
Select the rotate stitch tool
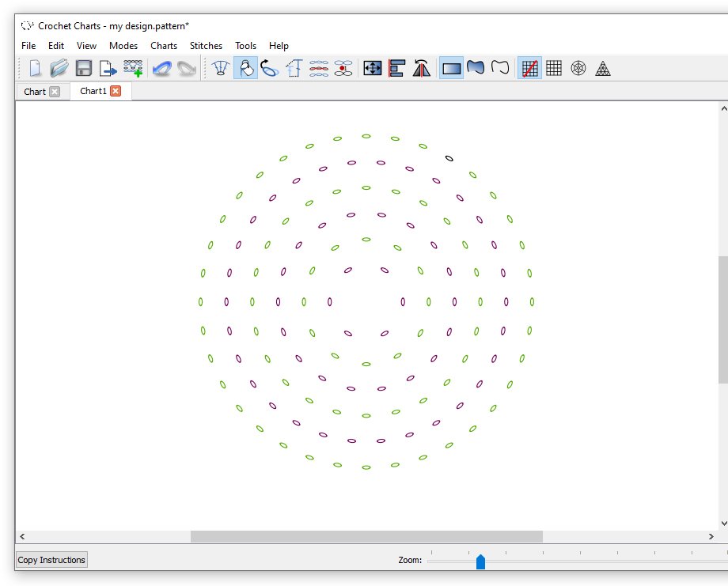point(269,68)
